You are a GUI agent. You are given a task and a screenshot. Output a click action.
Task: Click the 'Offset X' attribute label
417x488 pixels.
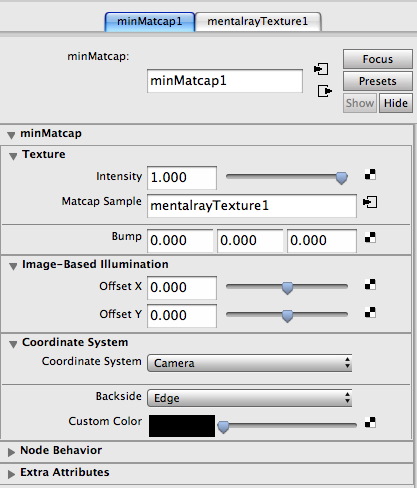[121, 286]
